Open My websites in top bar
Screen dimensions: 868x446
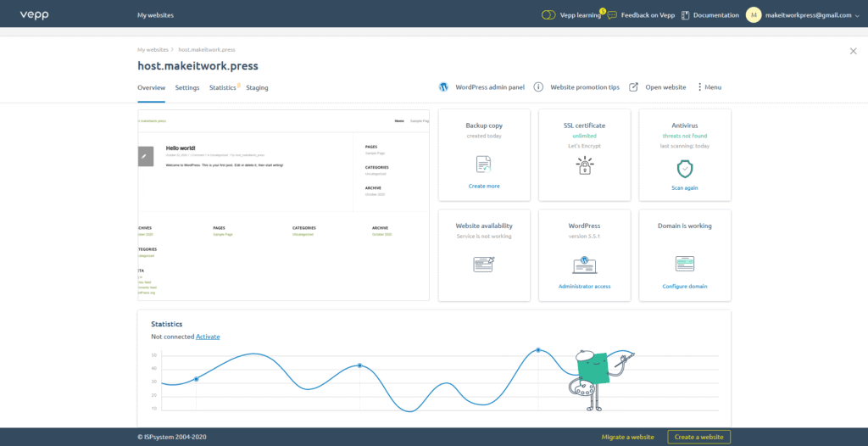click(156, 15)
